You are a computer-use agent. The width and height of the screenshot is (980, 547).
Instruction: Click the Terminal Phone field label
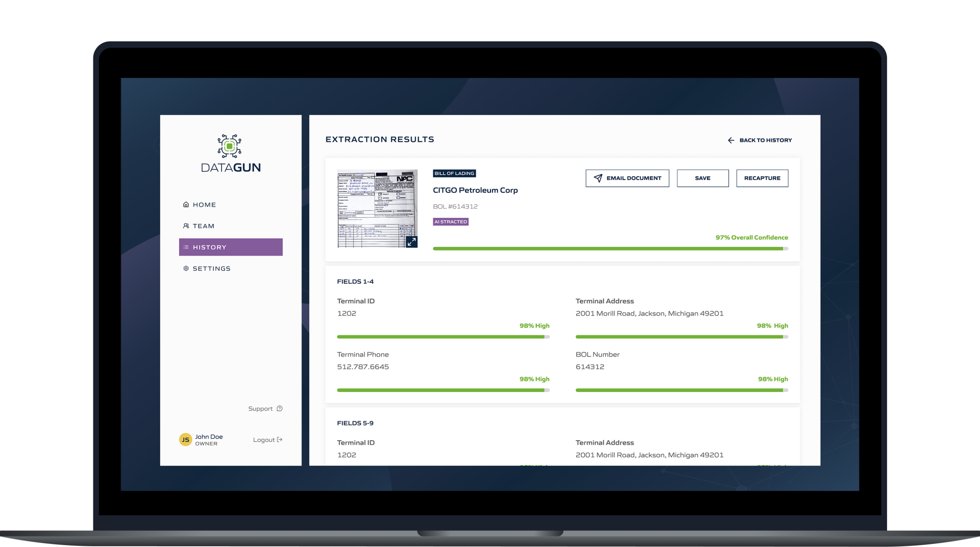coord(363,355)
